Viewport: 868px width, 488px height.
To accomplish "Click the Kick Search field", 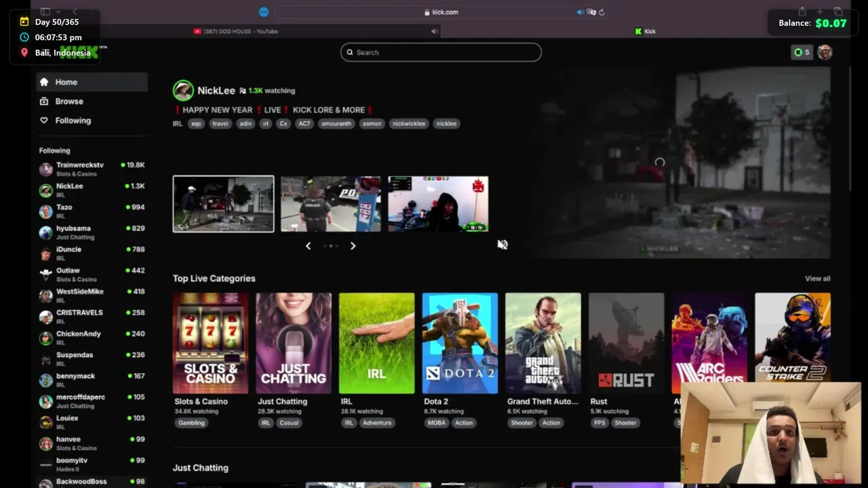I will coord(441,52).
